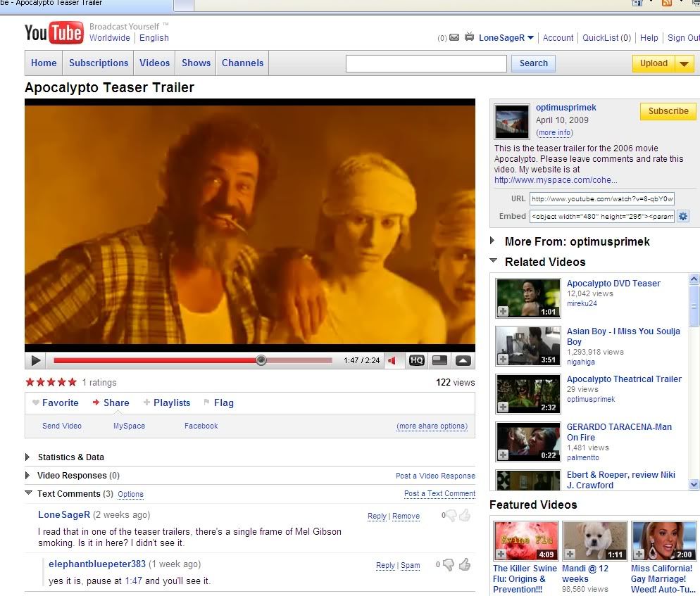Viewport: 700px width, 596px height.
Task: Toggle HQ high quality playback
Action: point(416,360)
